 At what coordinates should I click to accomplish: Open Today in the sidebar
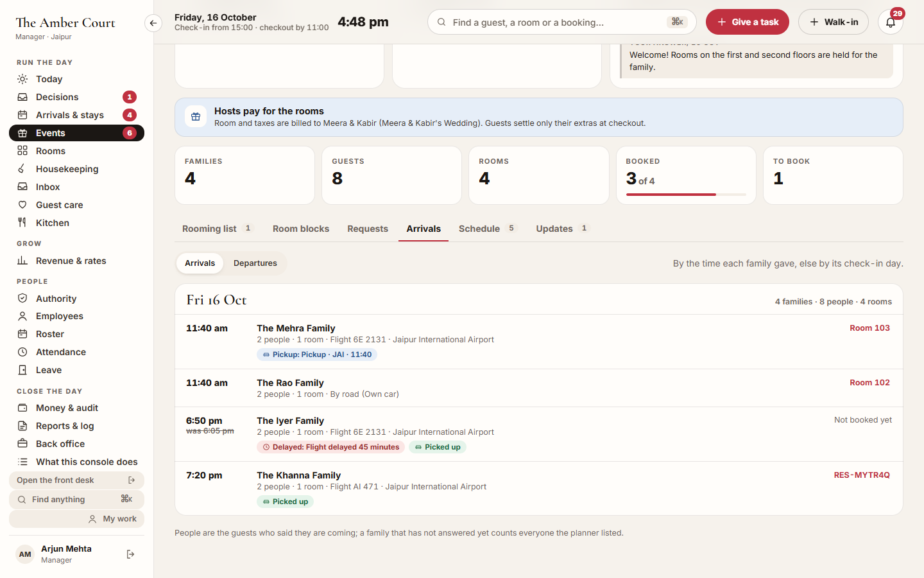[76, 79]
